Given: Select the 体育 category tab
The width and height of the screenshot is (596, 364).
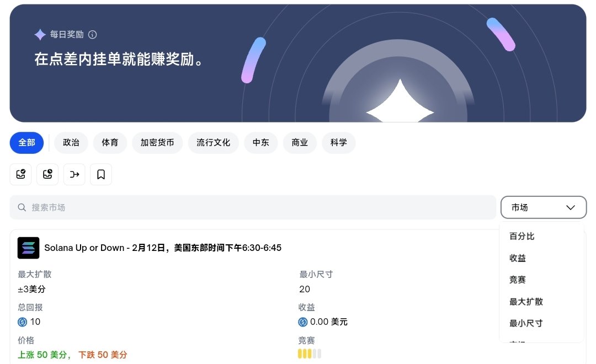Looking at the screenshot, I should click(110, 143).
